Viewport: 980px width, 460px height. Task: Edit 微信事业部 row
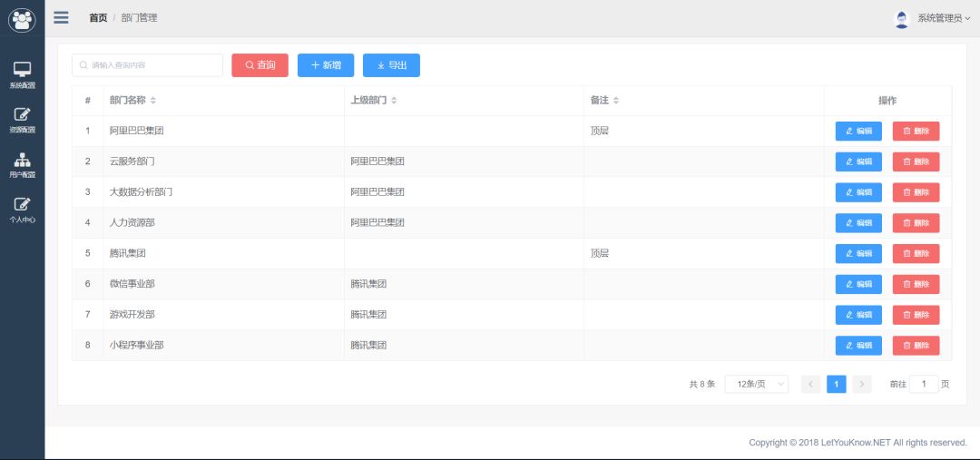coord(858,284)
